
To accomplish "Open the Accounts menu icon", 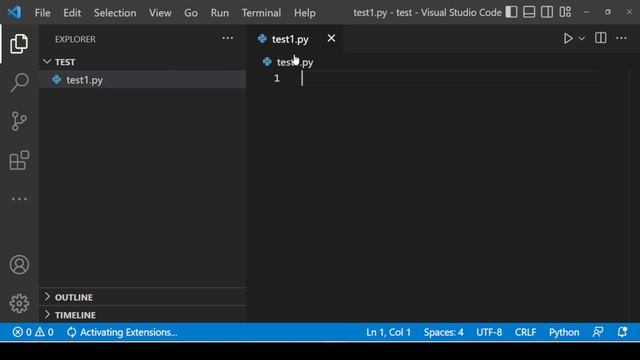I will [19, 264].
